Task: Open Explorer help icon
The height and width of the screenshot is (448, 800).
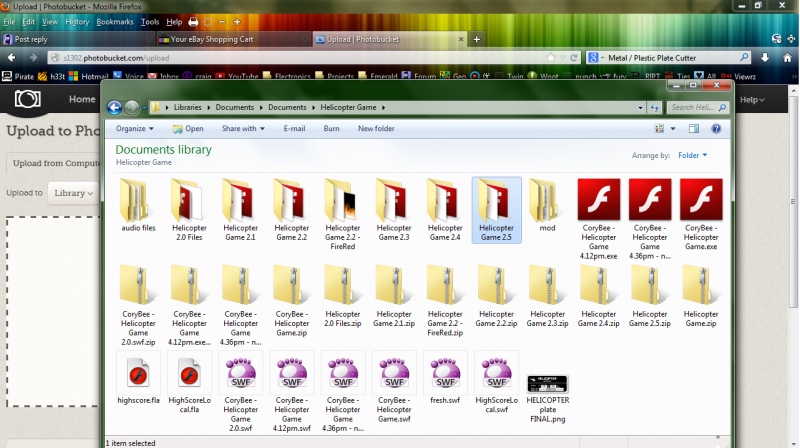Action: tap(716, 129)
